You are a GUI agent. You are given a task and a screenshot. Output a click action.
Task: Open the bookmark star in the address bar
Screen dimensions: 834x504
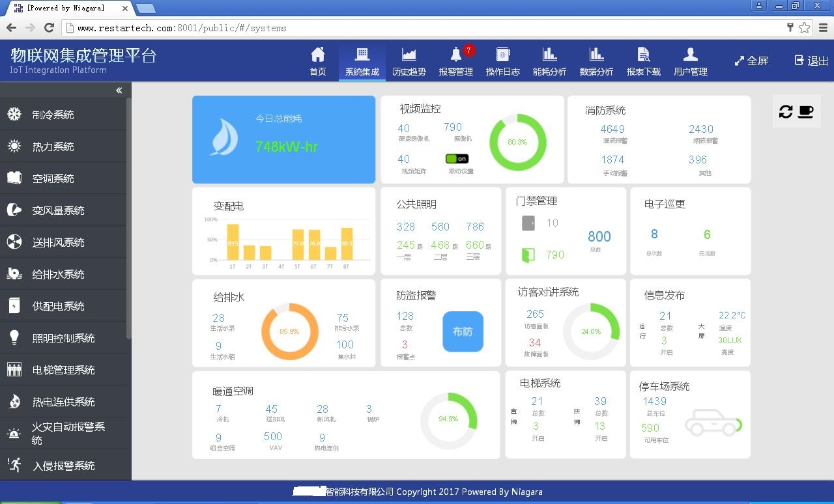tap(804, 27)
